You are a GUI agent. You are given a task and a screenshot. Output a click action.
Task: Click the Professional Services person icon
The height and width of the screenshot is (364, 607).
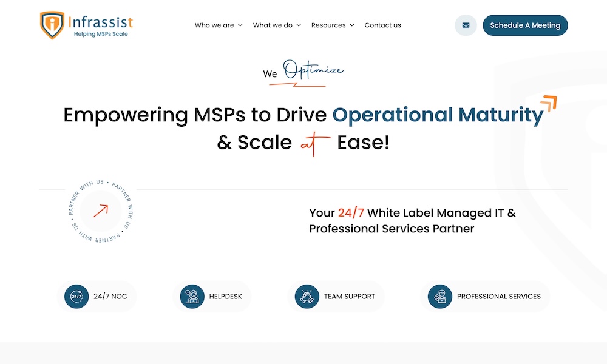440,297
